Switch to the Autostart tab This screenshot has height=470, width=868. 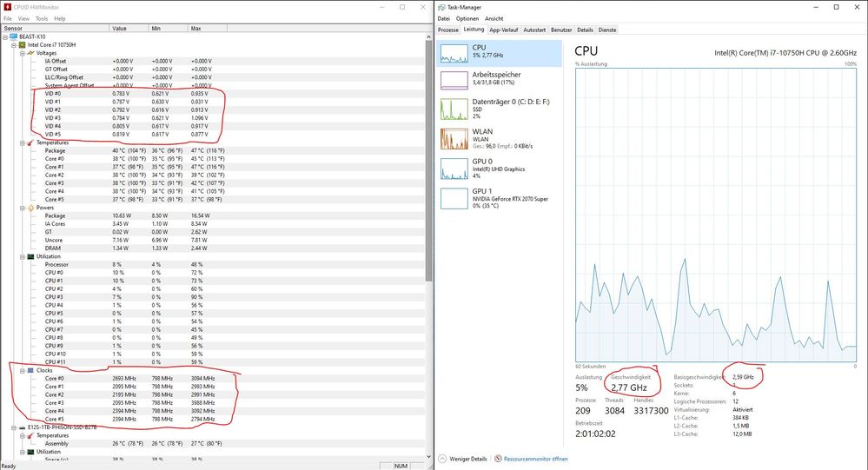click(x=534, y=30)
